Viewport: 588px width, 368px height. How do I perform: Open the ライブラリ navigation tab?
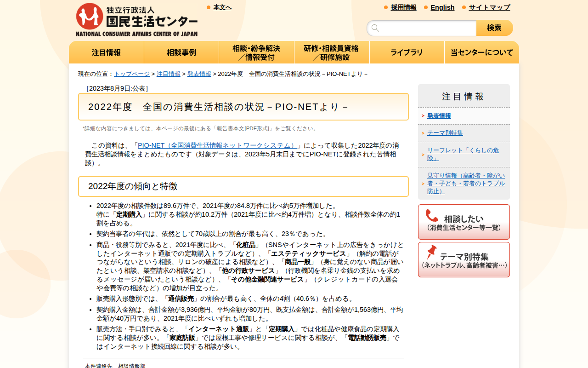pyautogui.click(x=407, y=52)
